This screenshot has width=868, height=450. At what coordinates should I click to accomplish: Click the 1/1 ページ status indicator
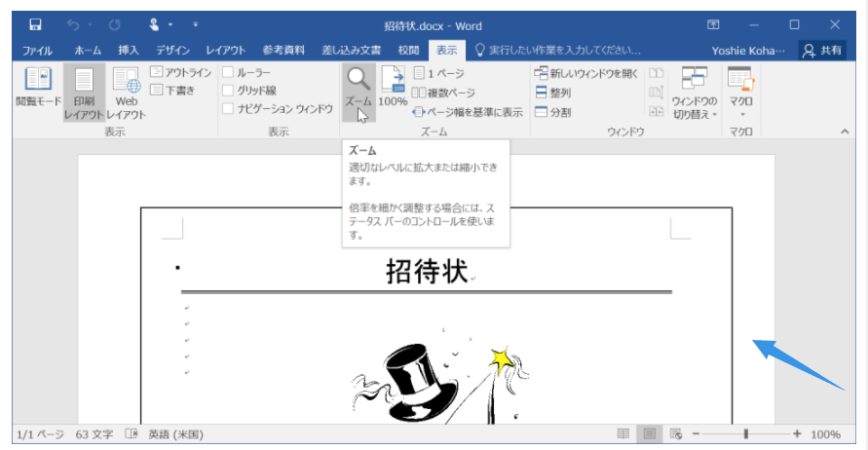[40, 434]
